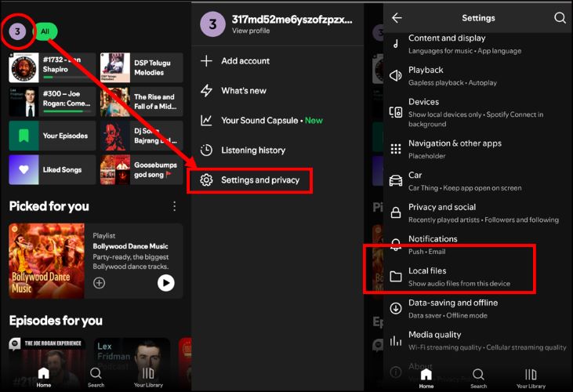Open Liked Songs shortcut
This screenshot has height=392, width=573.
(53, 169)
